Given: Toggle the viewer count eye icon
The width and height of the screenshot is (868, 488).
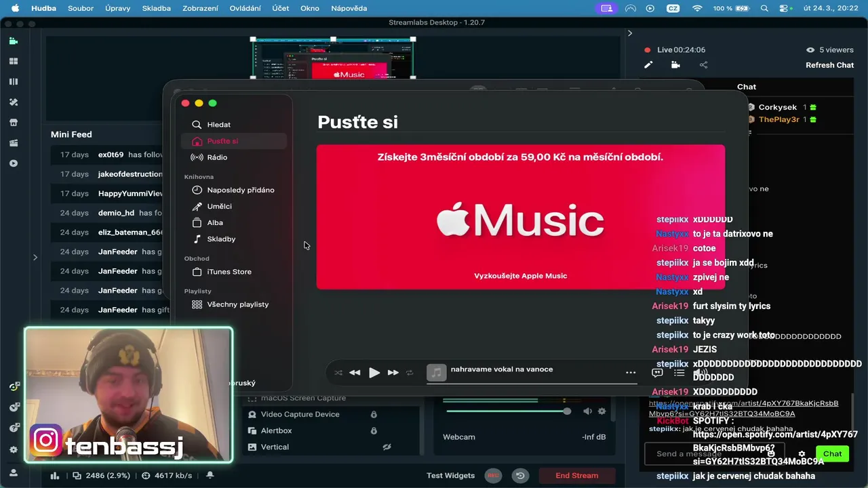Looking at the screenshot, I should [x=810, y=49].
